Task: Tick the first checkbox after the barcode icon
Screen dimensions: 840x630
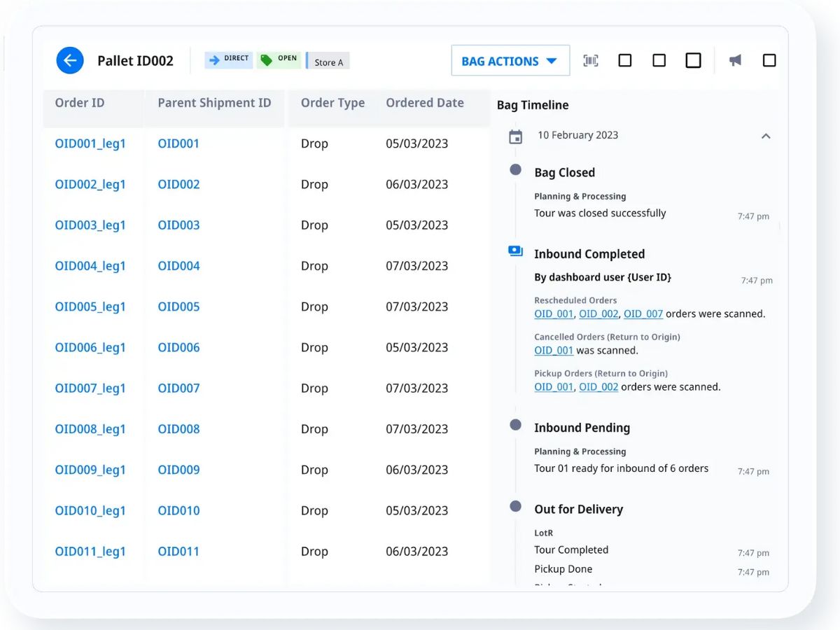Action: click(625, 61)
